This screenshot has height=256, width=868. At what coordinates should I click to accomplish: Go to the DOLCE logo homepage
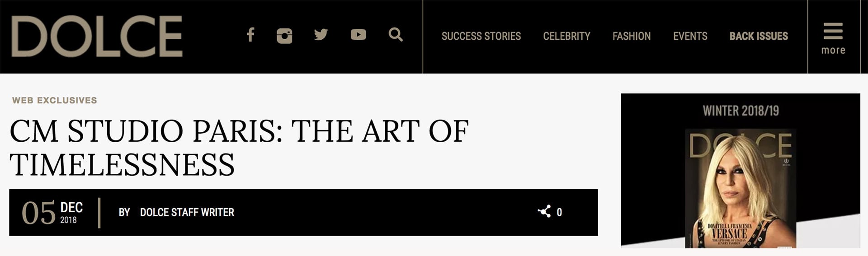(x=97, y=36)
